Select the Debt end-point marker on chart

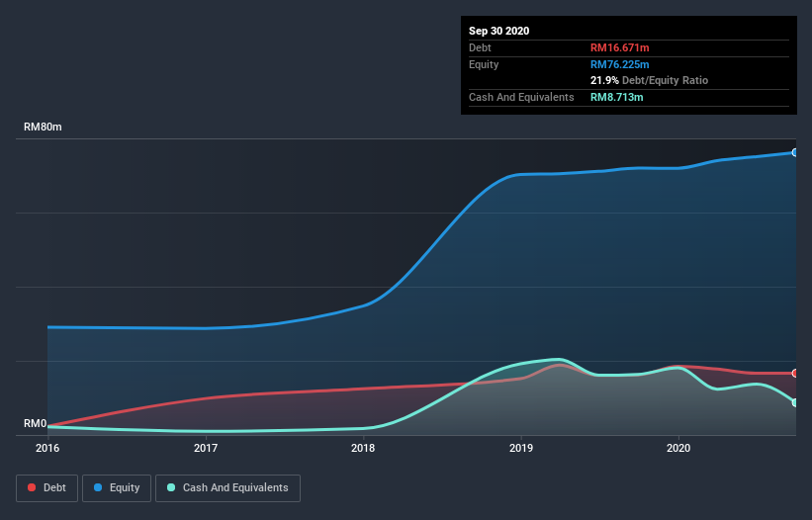795,373
